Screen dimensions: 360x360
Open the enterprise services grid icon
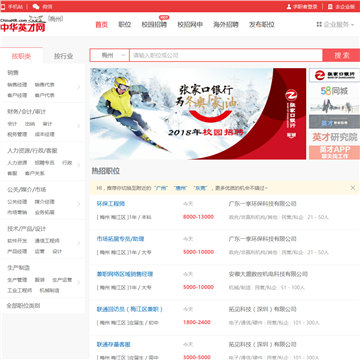click(x=319, y=24)
